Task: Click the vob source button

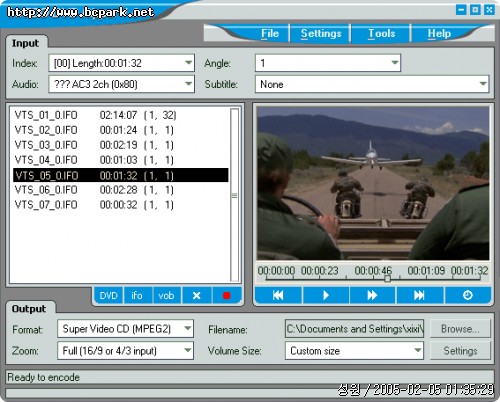Action: pos(166,296)
